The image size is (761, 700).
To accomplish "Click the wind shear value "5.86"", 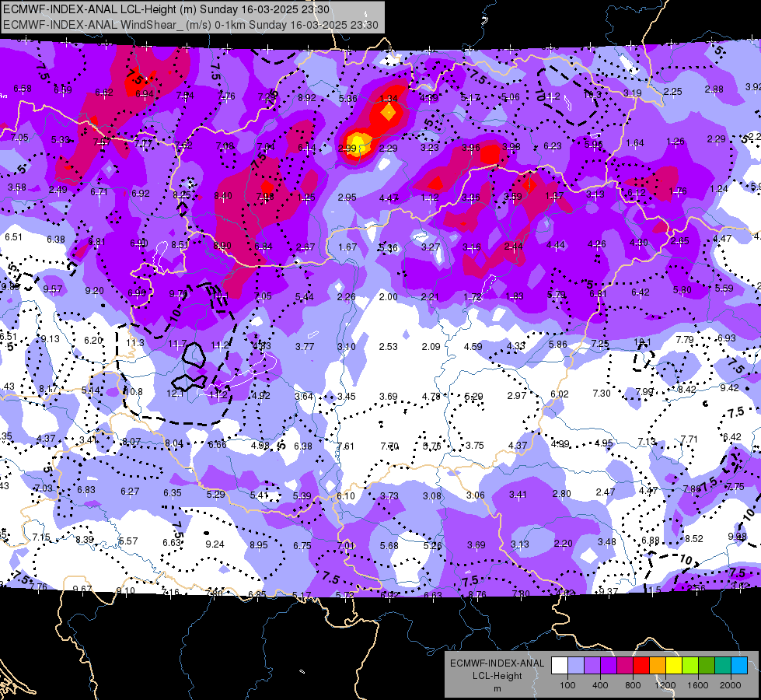I will pos(557,345).
